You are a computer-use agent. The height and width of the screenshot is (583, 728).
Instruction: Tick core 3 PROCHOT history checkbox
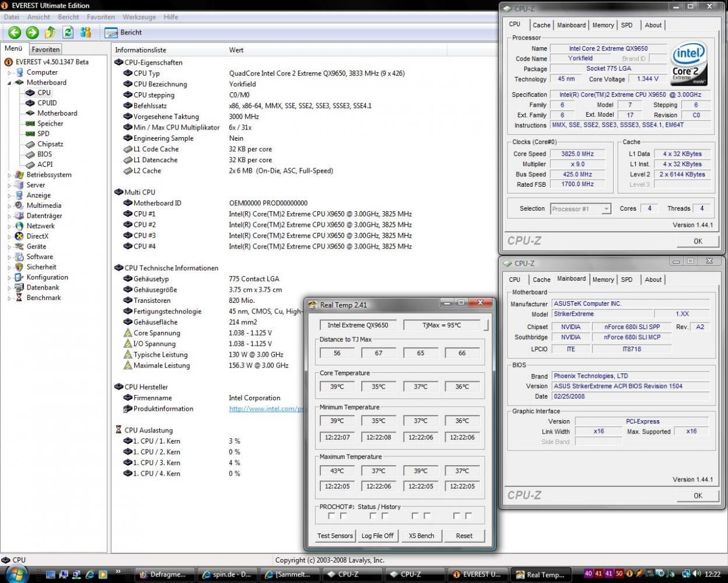[x=427, y=516]
